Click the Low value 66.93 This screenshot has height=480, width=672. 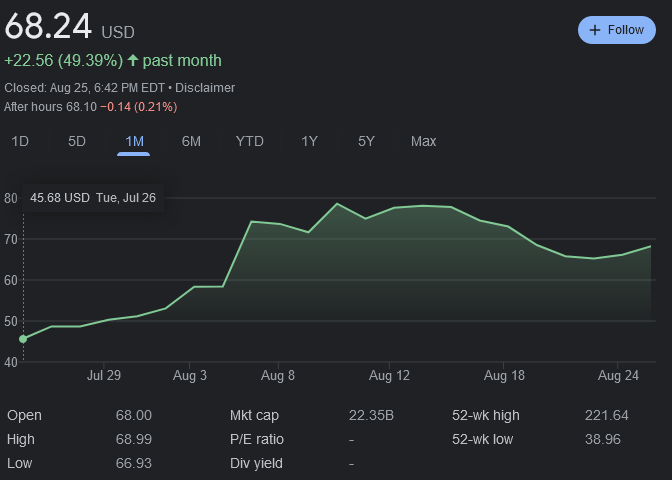134,463
